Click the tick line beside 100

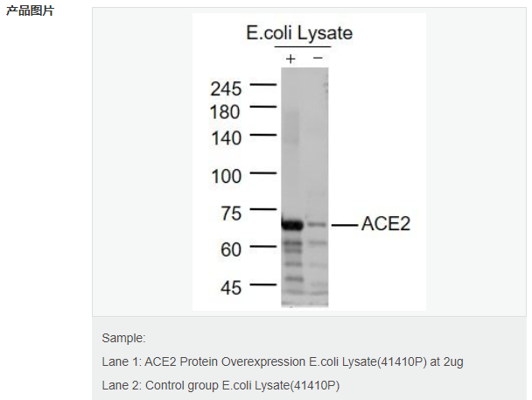263,173
